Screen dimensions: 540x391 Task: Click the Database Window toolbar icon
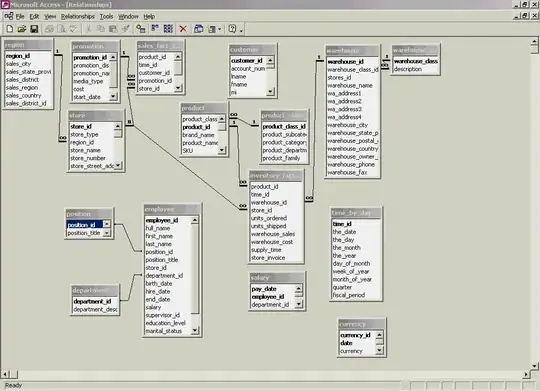198,29
